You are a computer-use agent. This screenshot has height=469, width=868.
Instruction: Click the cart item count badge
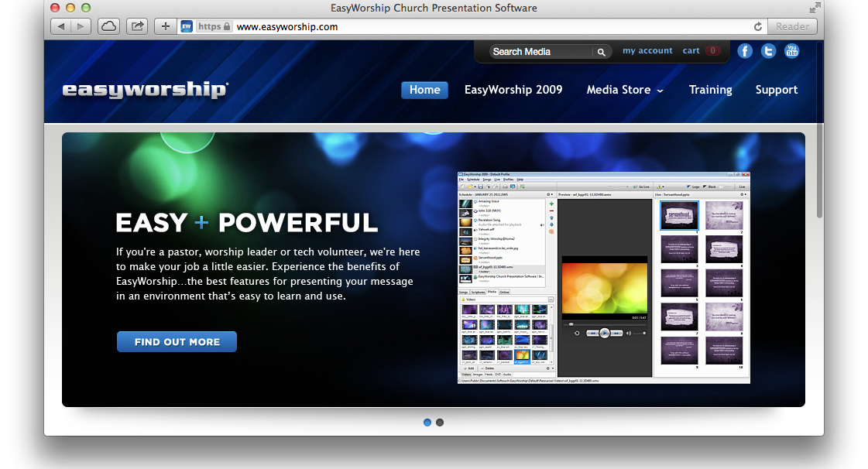713,51
